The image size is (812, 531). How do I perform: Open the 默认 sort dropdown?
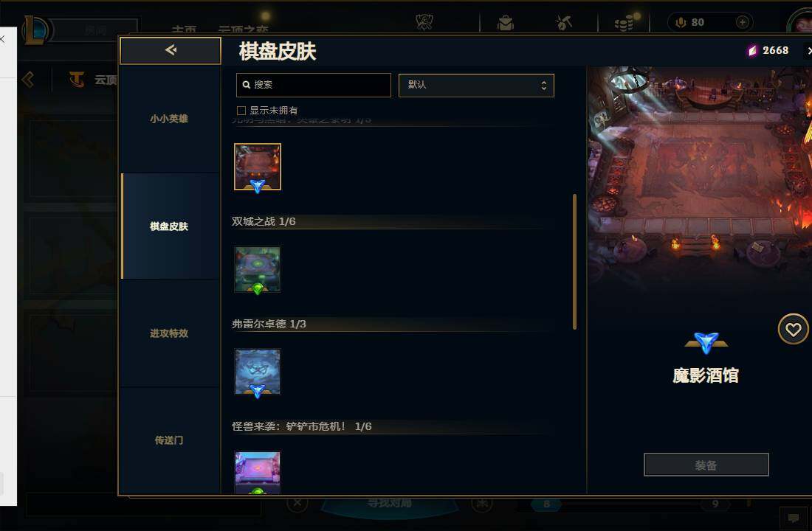click(x=476, y=86)
